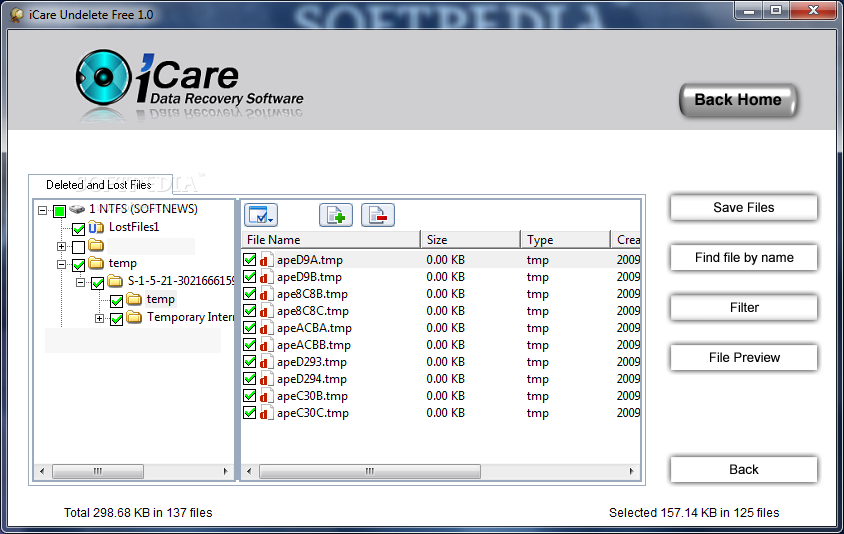
Task: Uncheck the apeD9B.tmp checkbox
Action: coord(249,277)
